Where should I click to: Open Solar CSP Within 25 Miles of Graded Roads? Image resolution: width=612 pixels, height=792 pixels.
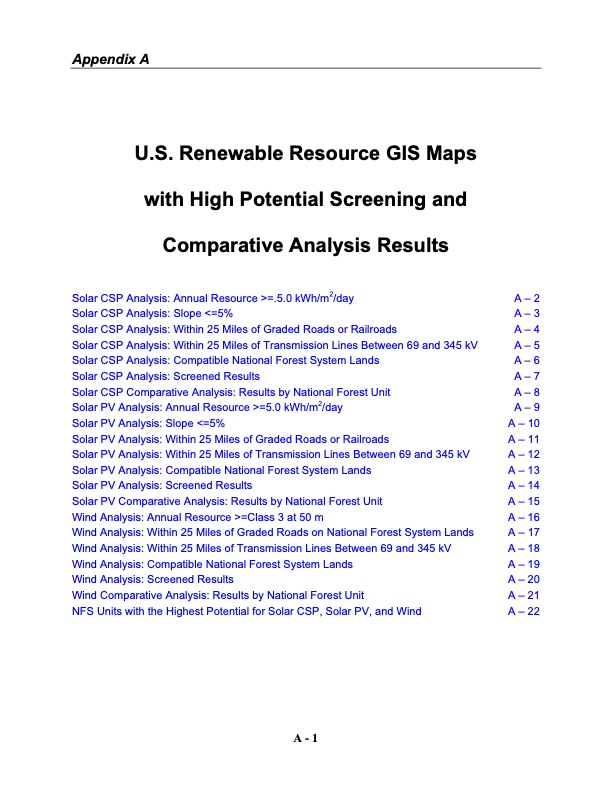(x=234, y=329)
